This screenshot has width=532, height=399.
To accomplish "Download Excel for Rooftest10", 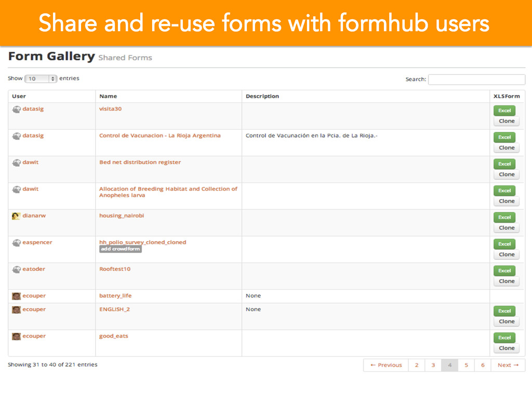I will (x=504, y=271).
